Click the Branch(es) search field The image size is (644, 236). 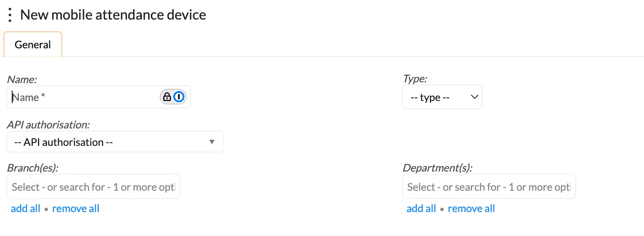94,187
